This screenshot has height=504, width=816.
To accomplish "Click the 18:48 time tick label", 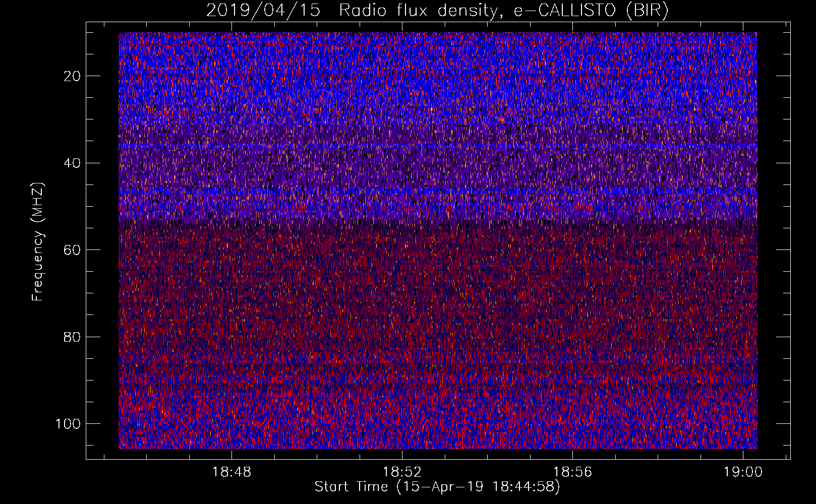I will 231,472.
